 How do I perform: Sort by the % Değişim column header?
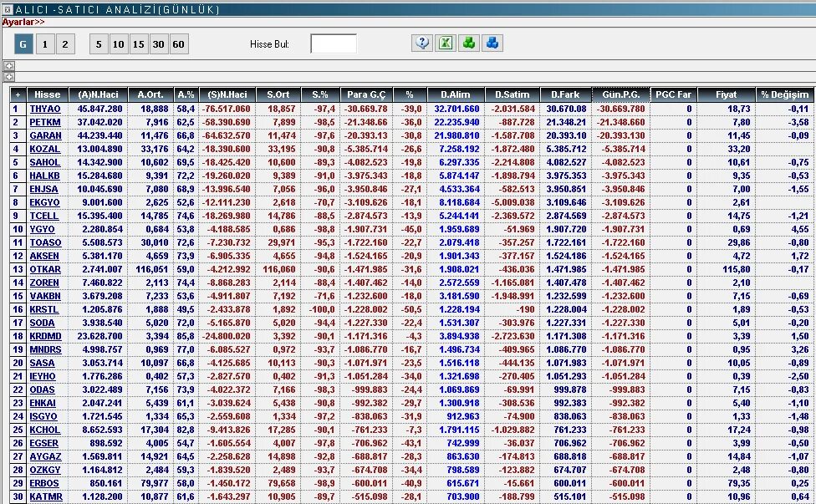785,94
